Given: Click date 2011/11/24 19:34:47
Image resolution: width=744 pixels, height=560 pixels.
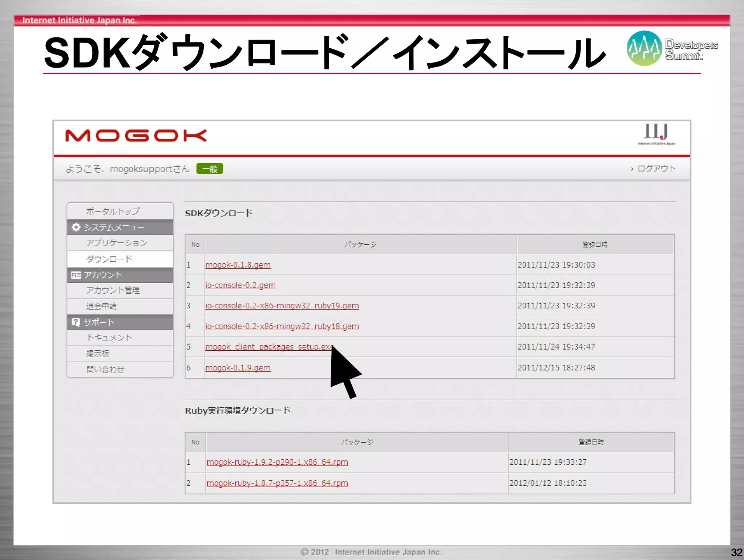Looking at the screenshot, I should (x=556, y=347).
